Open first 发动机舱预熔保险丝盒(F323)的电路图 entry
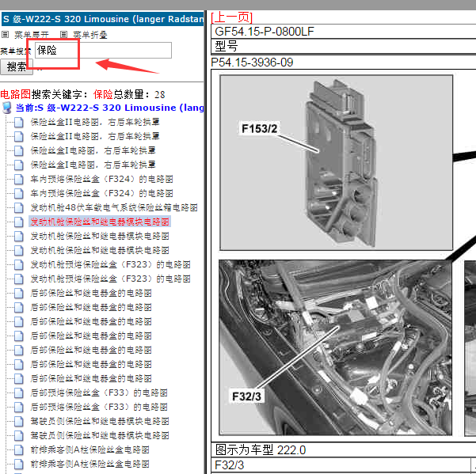The height and width of the screenshot is (474, 476). [111, 264]
